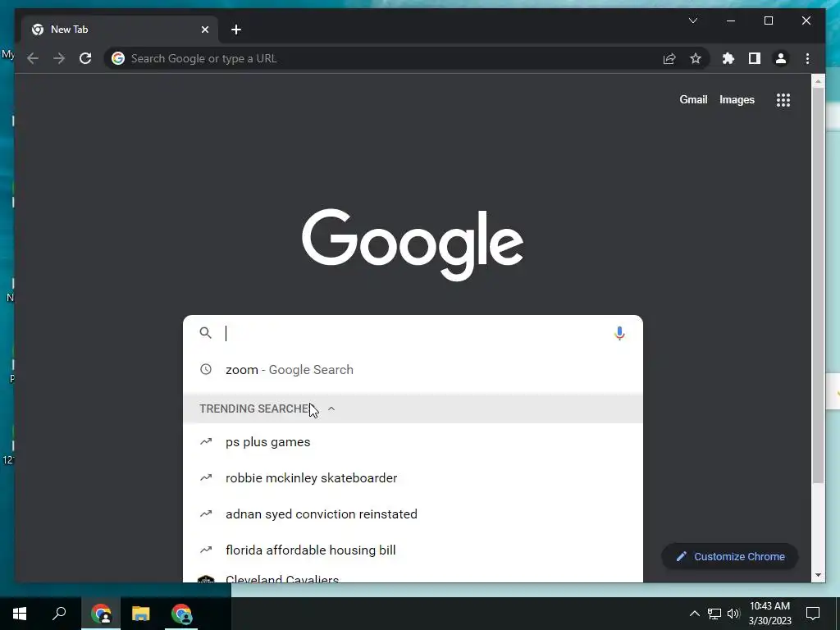
Task: Select the New Tab tab
Action: pyautogui.click(x=120, y=30)
